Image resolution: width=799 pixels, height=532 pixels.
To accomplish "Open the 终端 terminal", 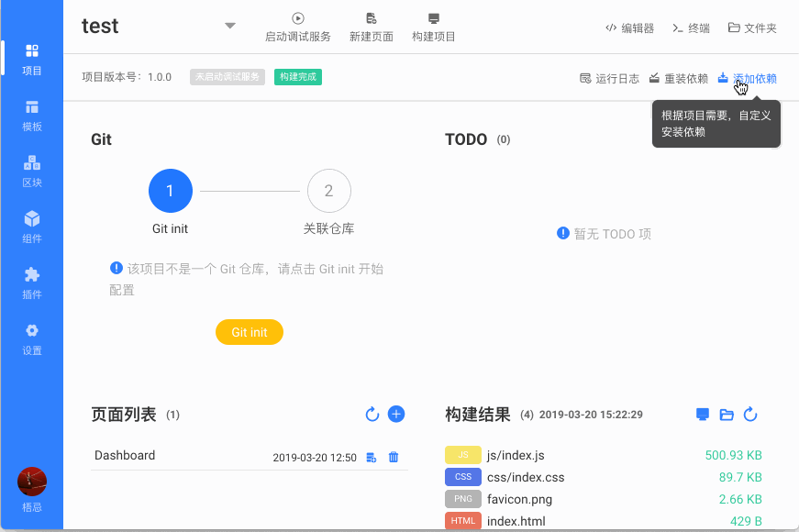I will (691, 28).
